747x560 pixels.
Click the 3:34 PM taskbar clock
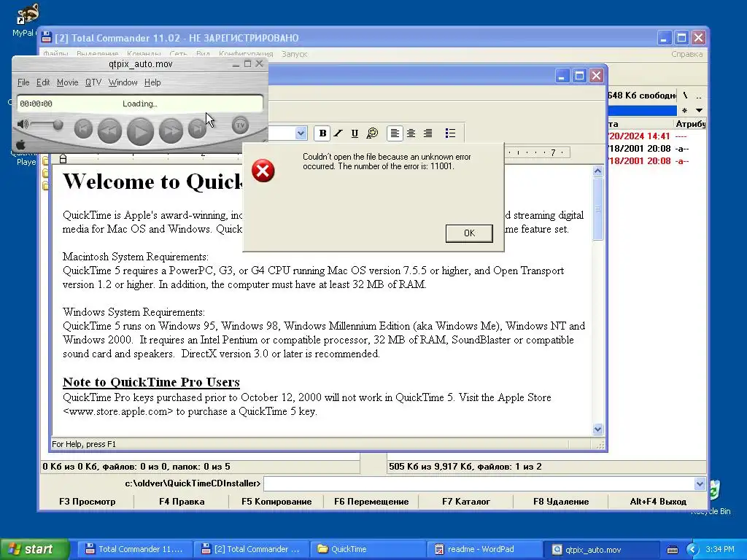[x=720, y=549]
